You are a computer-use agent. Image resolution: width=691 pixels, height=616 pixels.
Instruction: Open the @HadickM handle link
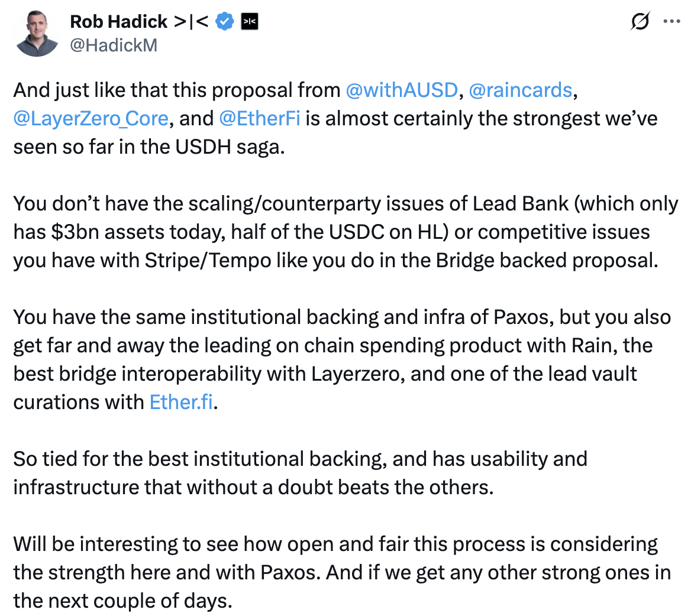click(114, 45)
